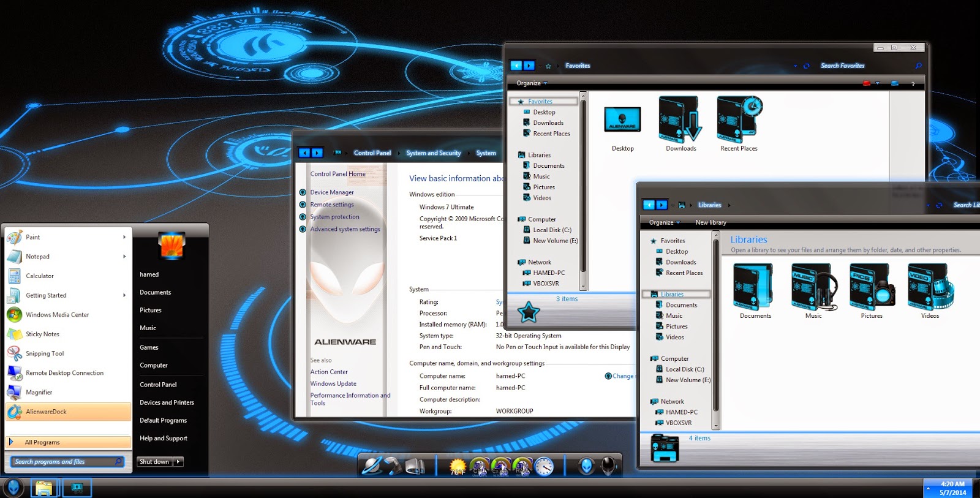Open the view options dropdown in Favorites toolbar
The height and width of the screenshot is (498, 980).
(878, 83)
